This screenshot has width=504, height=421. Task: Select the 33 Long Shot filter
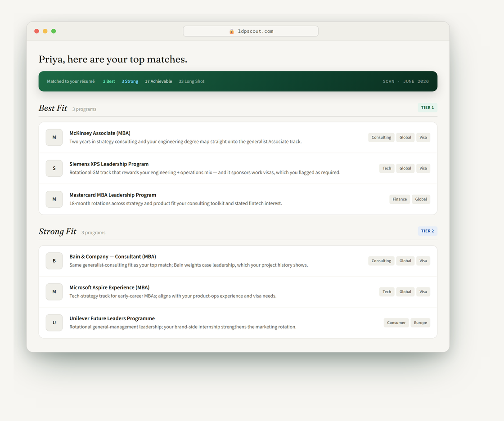click(x=192, y=81)
